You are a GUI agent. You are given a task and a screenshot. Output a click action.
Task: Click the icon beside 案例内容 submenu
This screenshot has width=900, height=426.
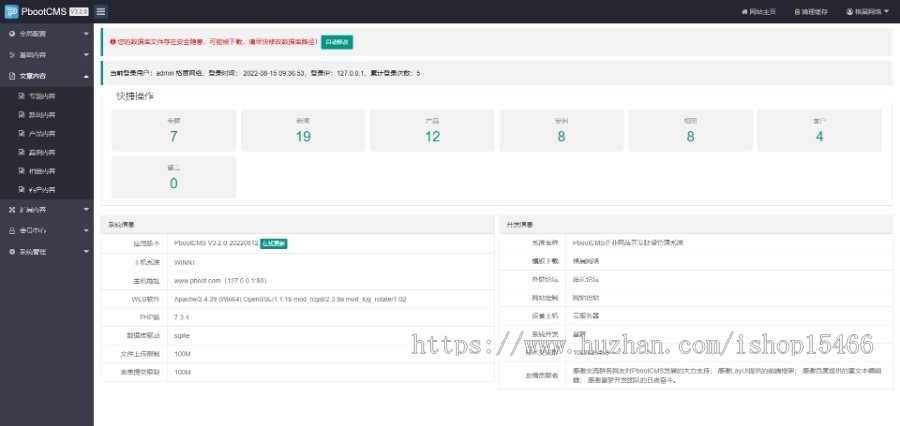click(22, 152)
